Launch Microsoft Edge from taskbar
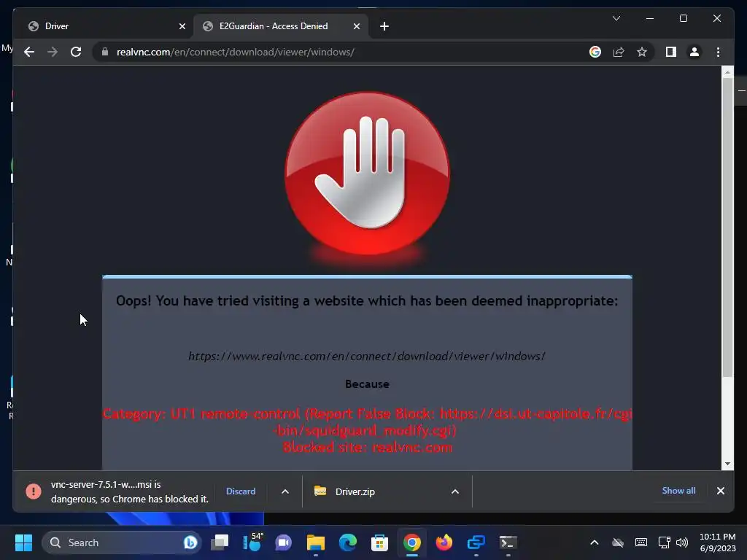Image resolution: width=747 pixels, height=560 pixels. click(x=348, y=542)
